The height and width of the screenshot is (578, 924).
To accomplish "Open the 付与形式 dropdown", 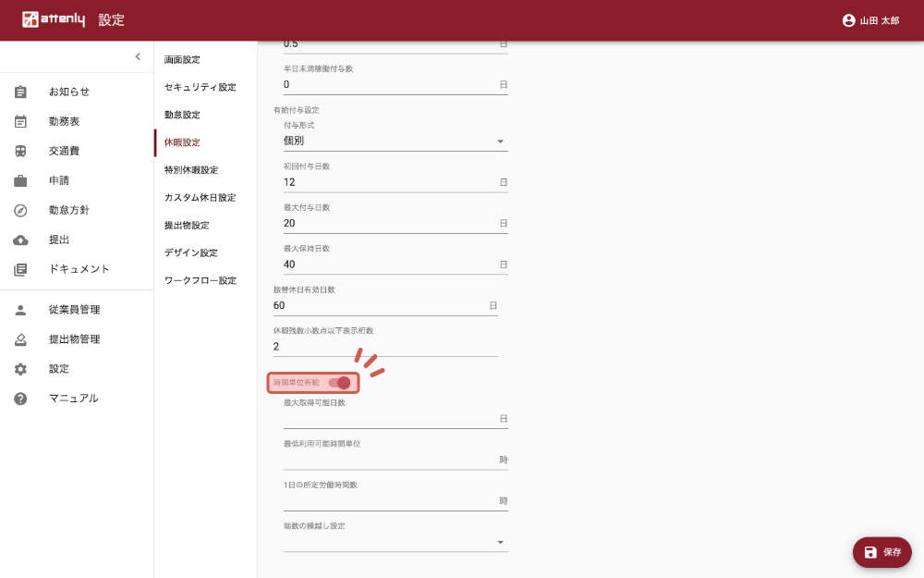I will (395, 141).
